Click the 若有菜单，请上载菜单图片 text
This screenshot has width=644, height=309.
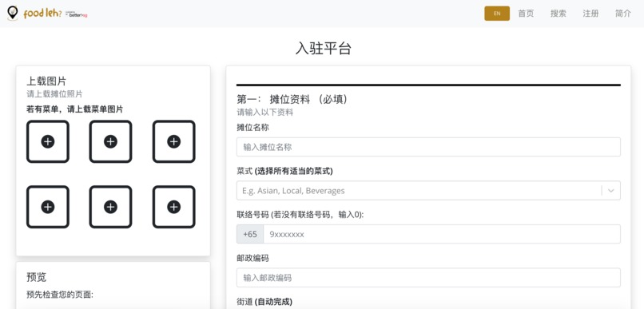click(75, 109)
